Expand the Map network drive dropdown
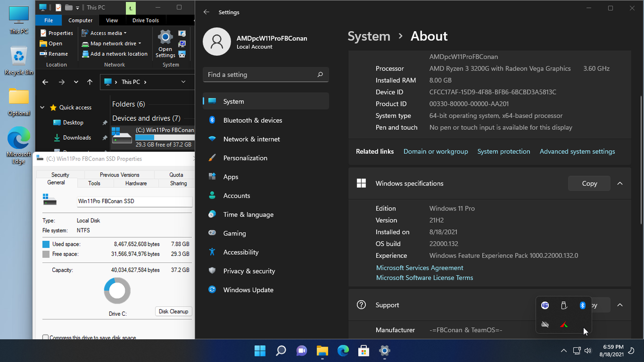Image resolution: width=644 pixels, height=362 pixels. coord(139,44)
